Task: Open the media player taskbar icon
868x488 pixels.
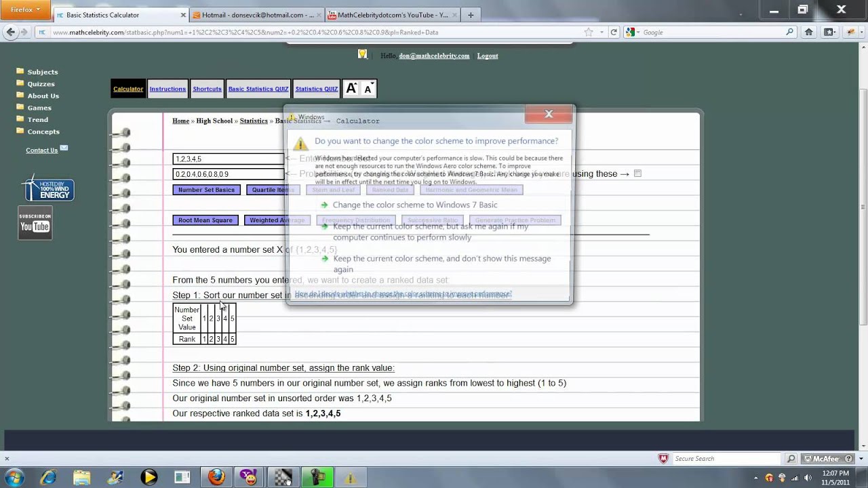Action: 149,477
